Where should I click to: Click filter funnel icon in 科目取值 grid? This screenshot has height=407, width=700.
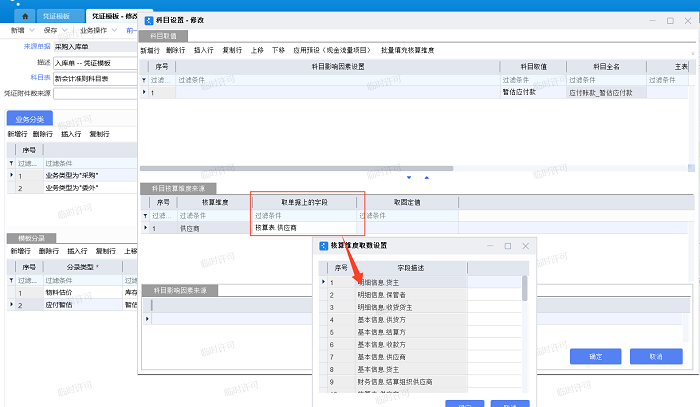click(x=146, y=79)
